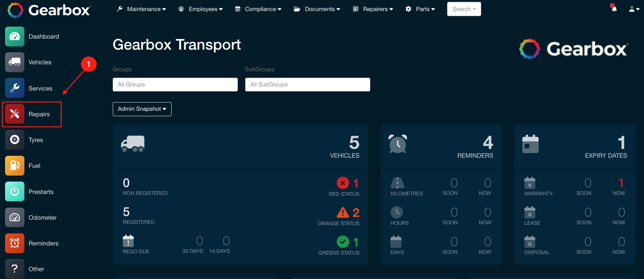Open the Prestarts power icon
Image resolution: width=644 pixels, height=279 pixels.
pyautogui.click(x=15, y=192)
